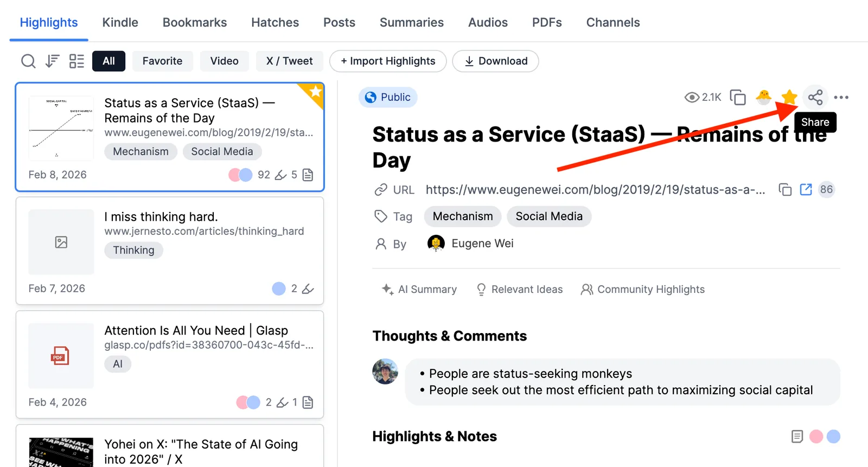Click the 2.1K views eye icon
Image resolution: width=868 pixels, height=467 pixels.
point(692,98)
